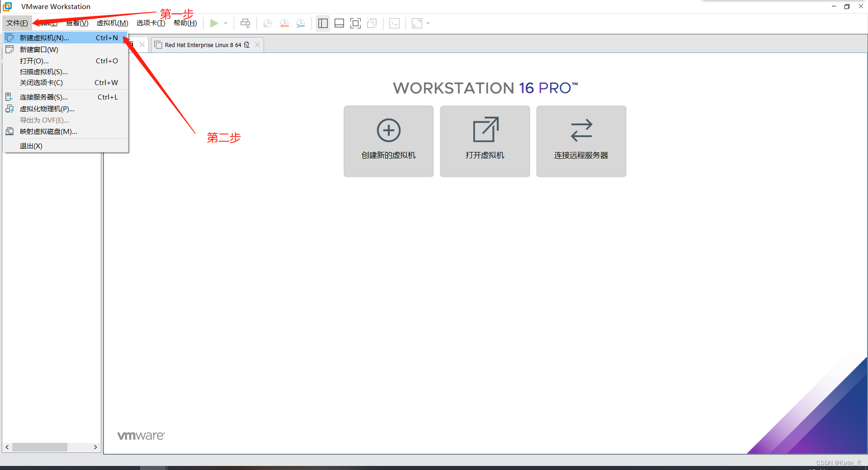868x470 pixels.
Task: Click the send Ctrl+Alt+Del toolbar icon
Action: 245,23
